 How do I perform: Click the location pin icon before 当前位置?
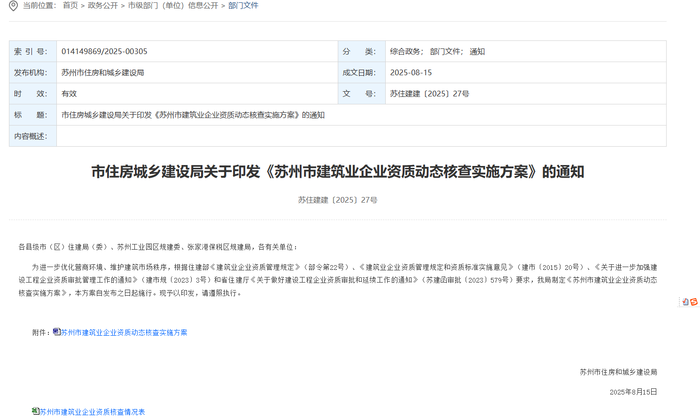(13, 6)
